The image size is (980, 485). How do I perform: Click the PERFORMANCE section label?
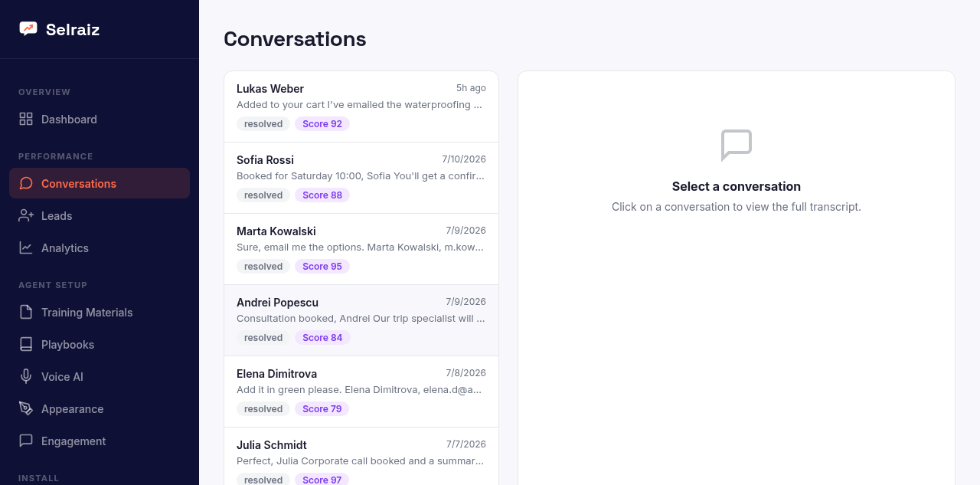point(56,156)
